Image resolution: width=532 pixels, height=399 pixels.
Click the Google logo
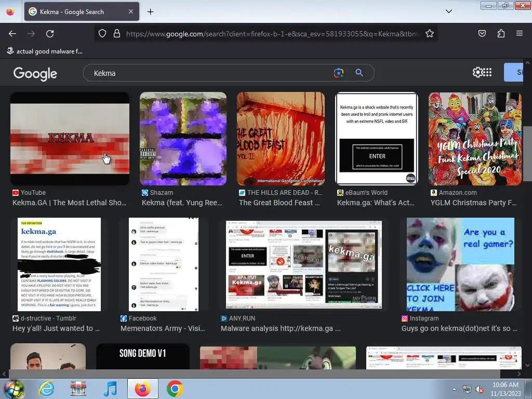pos(35,73)
